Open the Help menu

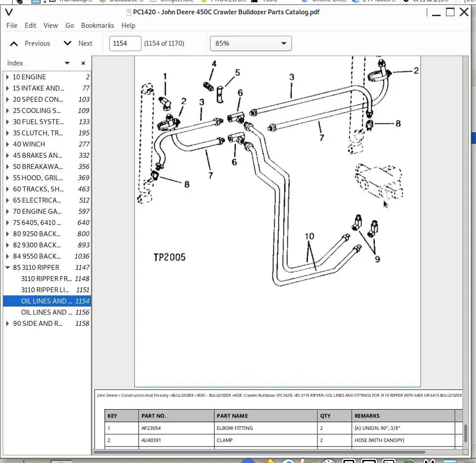[x=129, y=26]
